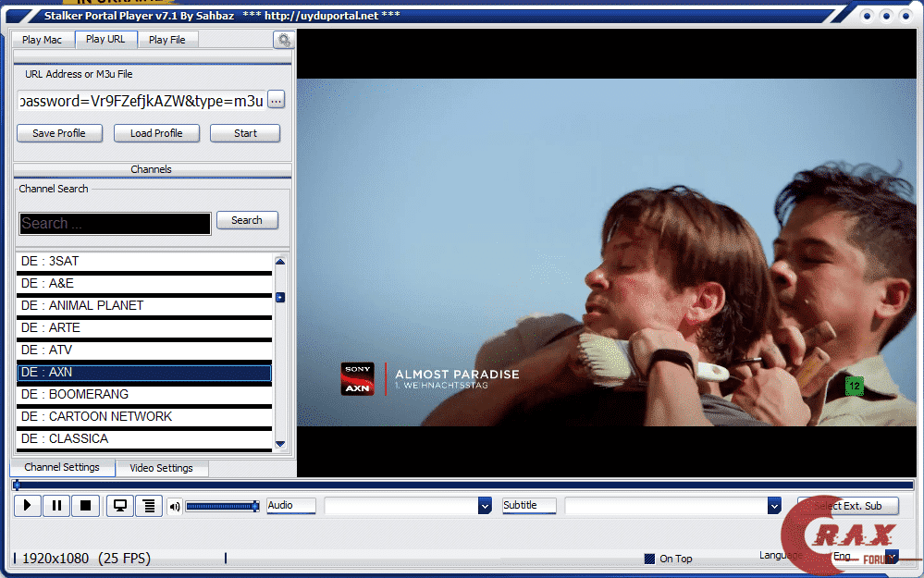Click the video playback area
The width and height of the screenshot is (924, 578).
pyautogui.click(x=607, y=252)
